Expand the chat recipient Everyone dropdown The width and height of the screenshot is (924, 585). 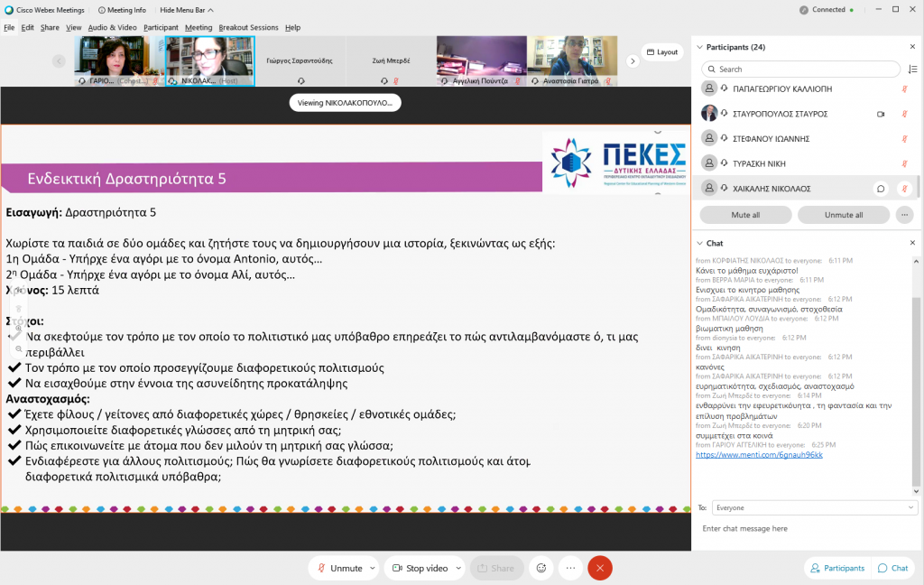[x=814, y=507]
